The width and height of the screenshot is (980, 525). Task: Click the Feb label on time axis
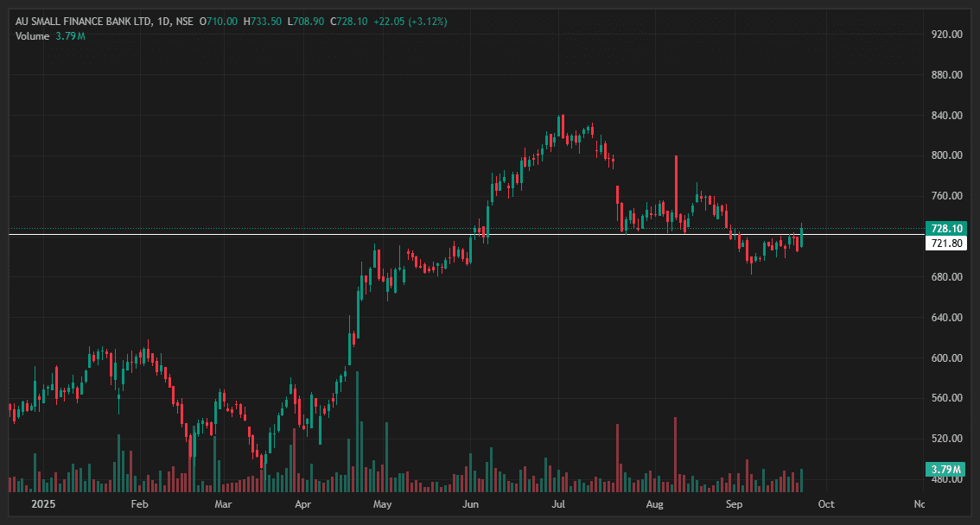(x=139, y=504)
